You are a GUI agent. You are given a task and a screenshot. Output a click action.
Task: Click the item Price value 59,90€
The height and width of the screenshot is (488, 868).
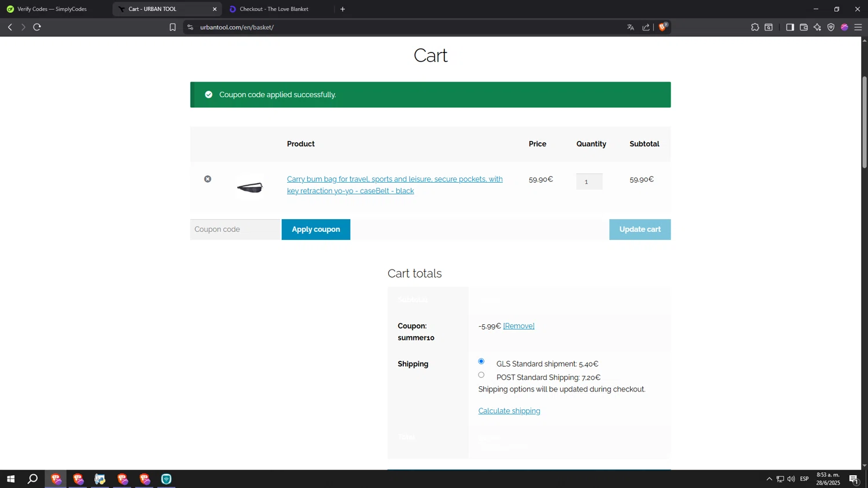tap(541, 179)
